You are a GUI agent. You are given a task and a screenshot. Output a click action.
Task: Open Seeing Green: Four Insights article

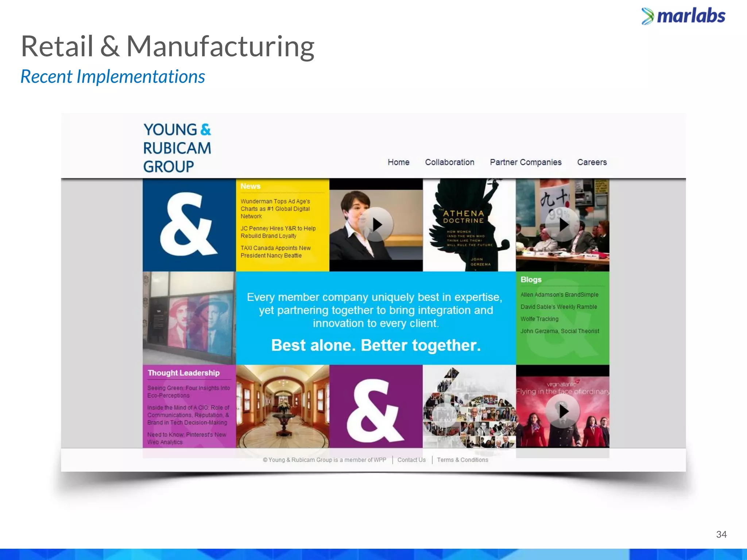coord(189,392)
